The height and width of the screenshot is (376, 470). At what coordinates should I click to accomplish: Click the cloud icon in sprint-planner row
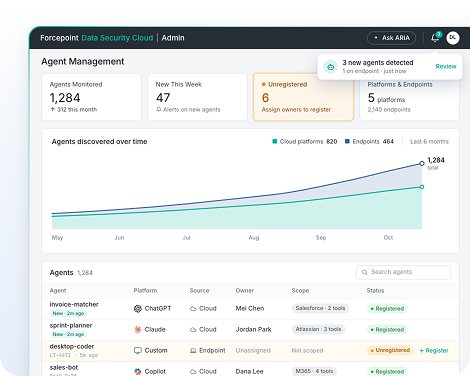pyautogui.click(x=193, y=330)
